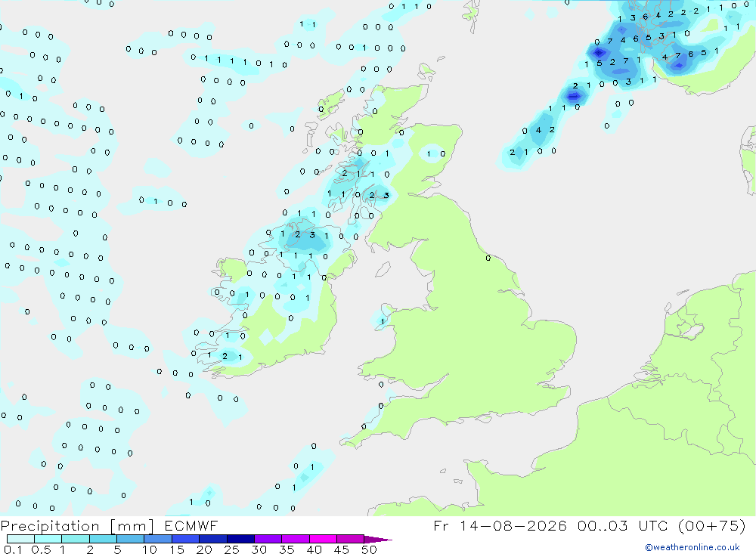This screenshot has width=756, height=554.
Task: Click the legend label '10'
Action: [x=150, y=549]
